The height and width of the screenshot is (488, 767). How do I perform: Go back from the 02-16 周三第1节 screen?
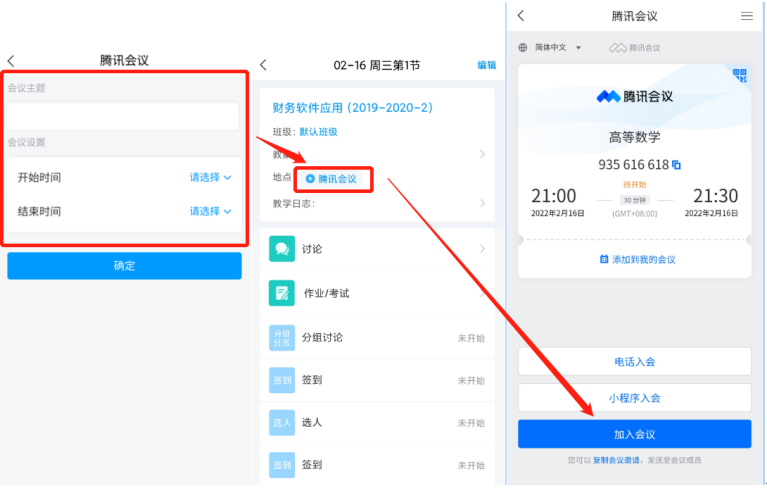point(264,65)
